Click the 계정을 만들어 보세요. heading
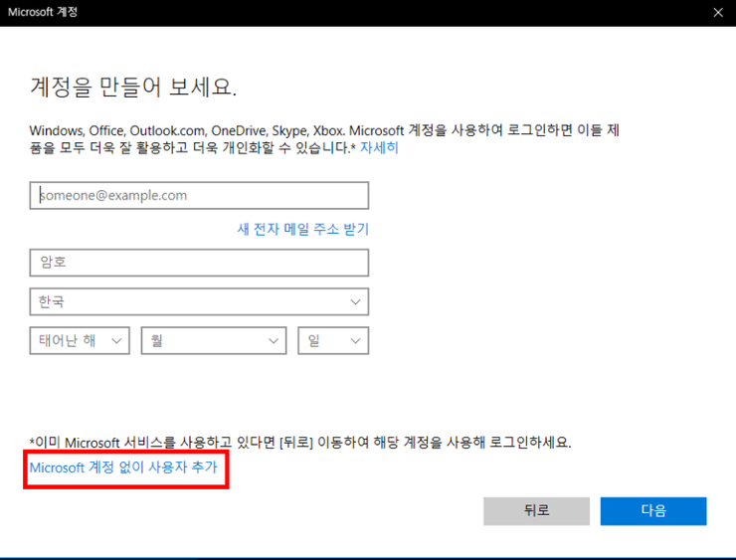 tap(133, 88)
